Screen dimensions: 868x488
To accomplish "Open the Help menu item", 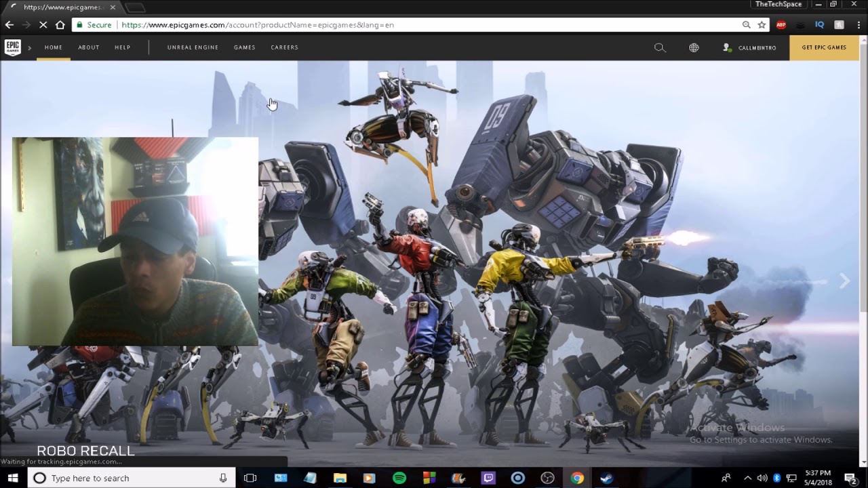I will click(123, 47).
